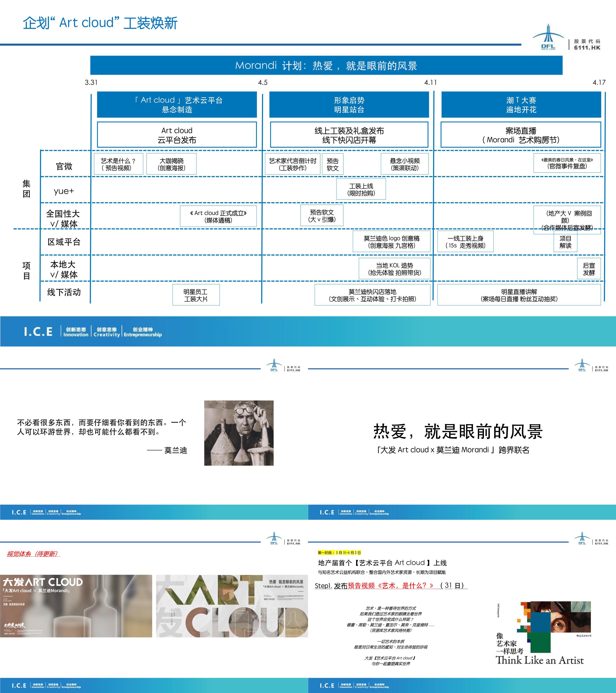This screenshot has height=693, width=616.
Task: Select the 区域平台 row label
Action: [64, 242]
